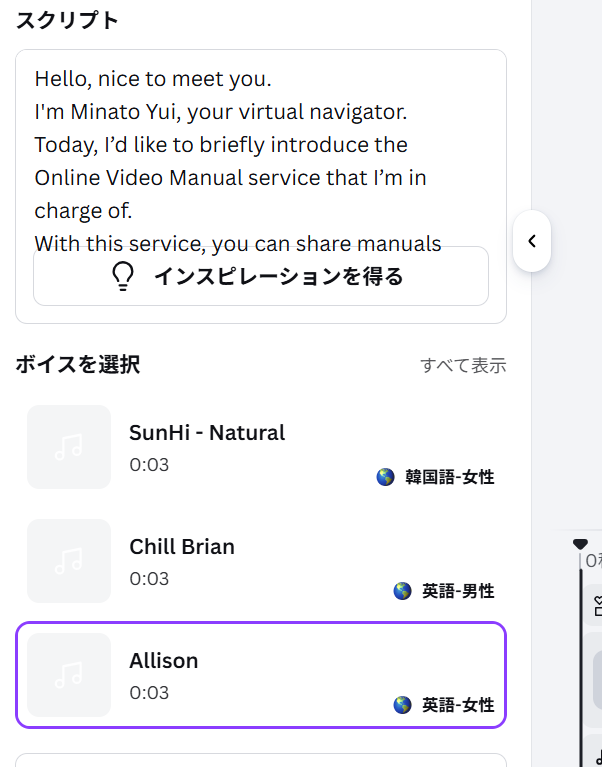Play the SunHi - Natural voice preview thumbnail
The width and height of the screenshot is (602, 767).
69,447
